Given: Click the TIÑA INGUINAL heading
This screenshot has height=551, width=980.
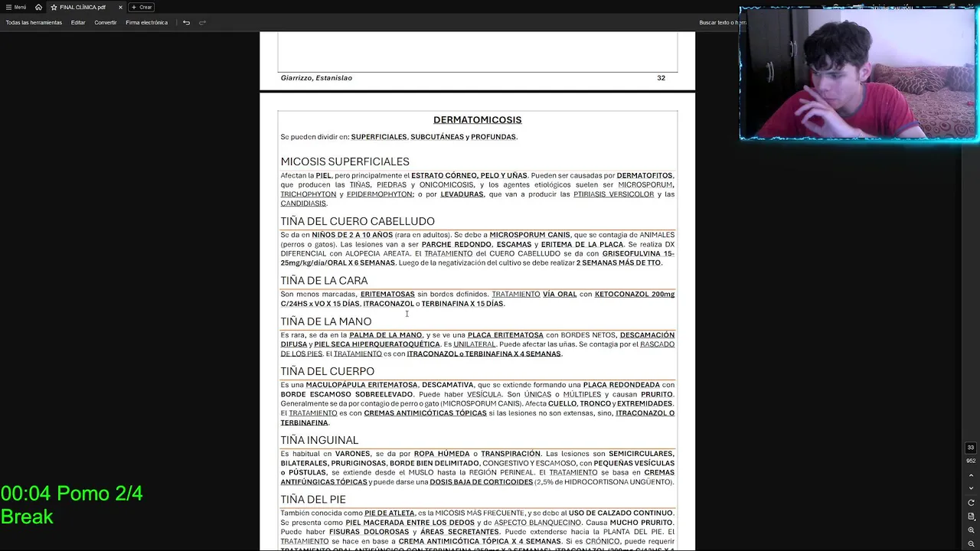Looking at the screenshot, I should coord(319,440).
